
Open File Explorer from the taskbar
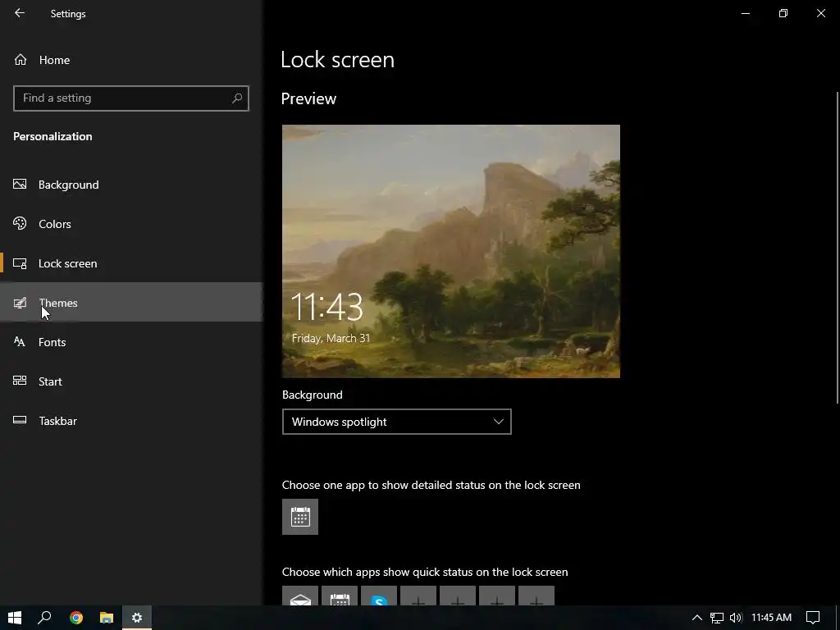[107, 618]
